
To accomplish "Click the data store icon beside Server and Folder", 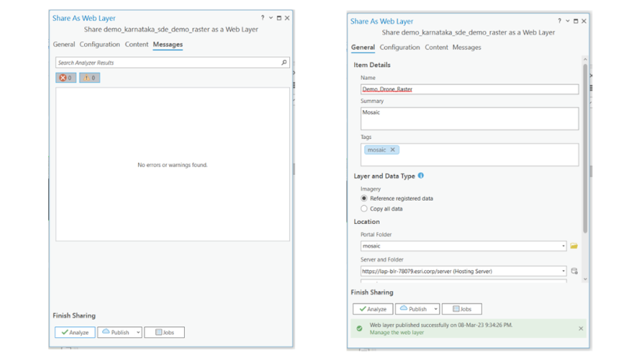I will [574, 272].
